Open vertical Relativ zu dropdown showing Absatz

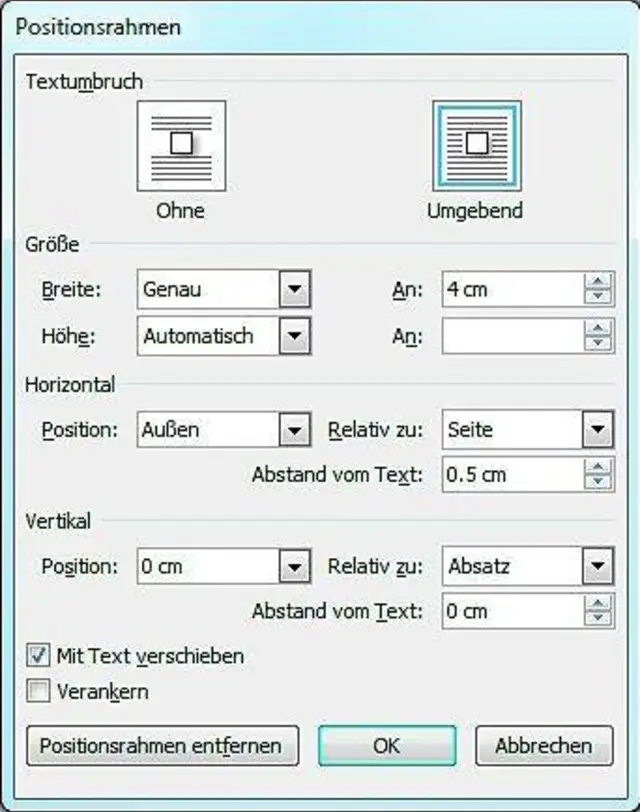[597, 567]
